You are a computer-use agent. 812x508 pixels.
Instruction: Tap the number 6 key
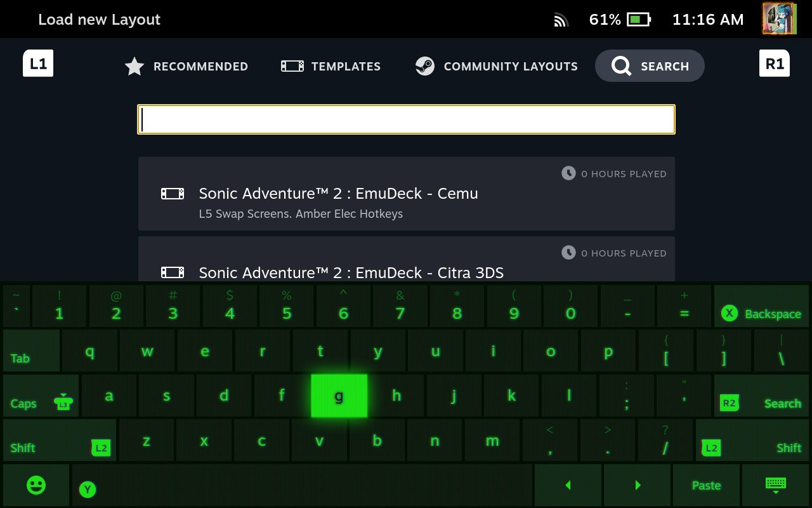click(x=343, y=306)
